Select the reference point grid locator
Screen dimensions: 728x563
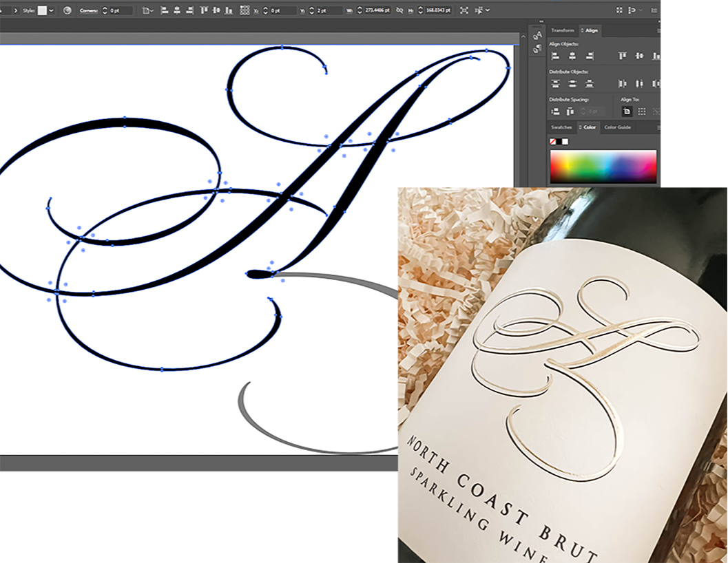tap(245, 10)
